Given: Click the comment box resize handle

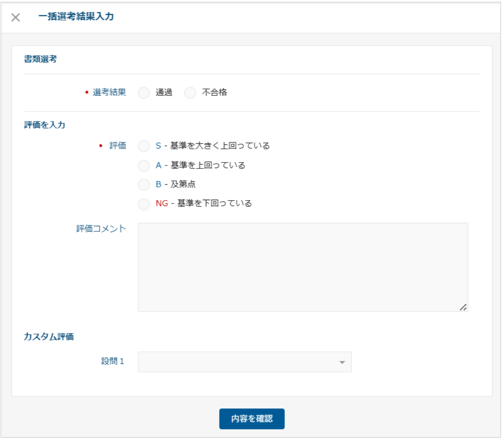Looking at the screenshot, I should pos(463,307).
